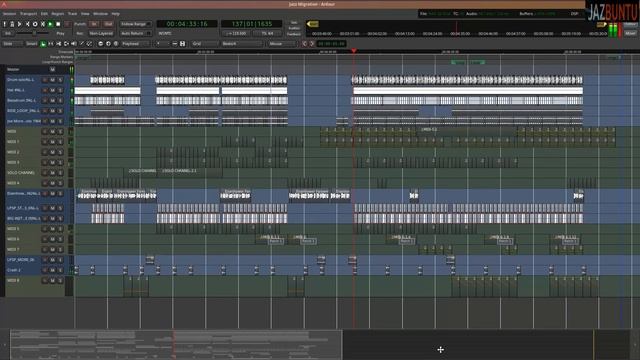Toggle Smart mode button
Screen dimensions: 640x360
pos(31,44)
